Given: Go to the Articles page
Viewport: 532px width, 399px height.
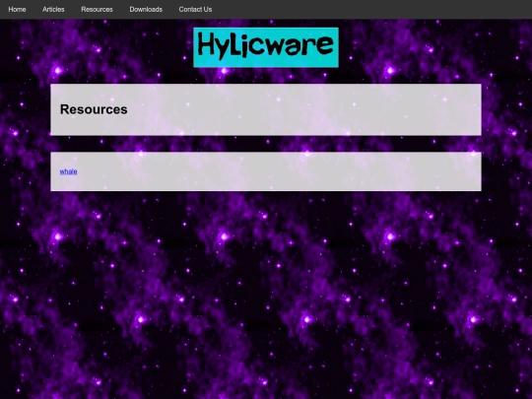Looking at the screenshot, I should (x=53, y=10).
